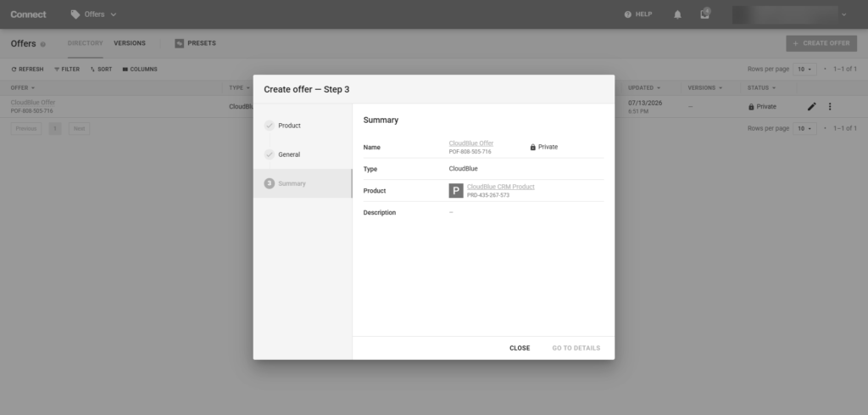Close the Create offer dialog
The width and height of the screenshot is (868, 415).
(x=520, y=348)
